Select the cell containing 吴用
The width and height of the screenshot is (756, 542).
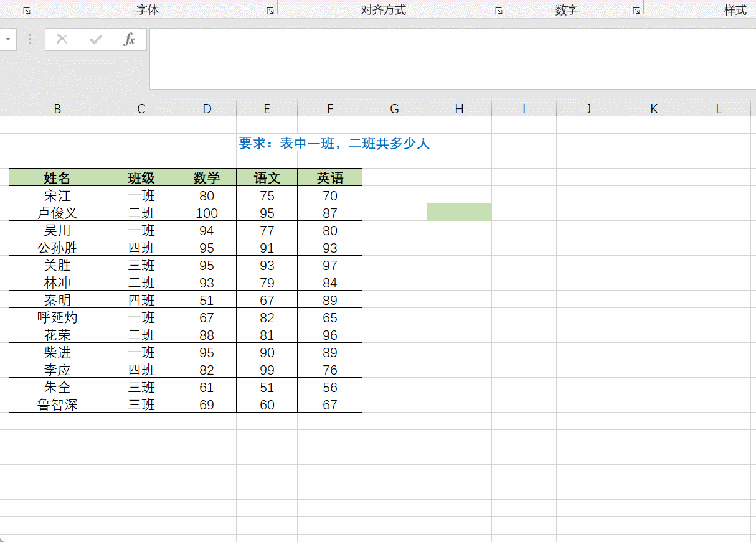click(57, 230)
